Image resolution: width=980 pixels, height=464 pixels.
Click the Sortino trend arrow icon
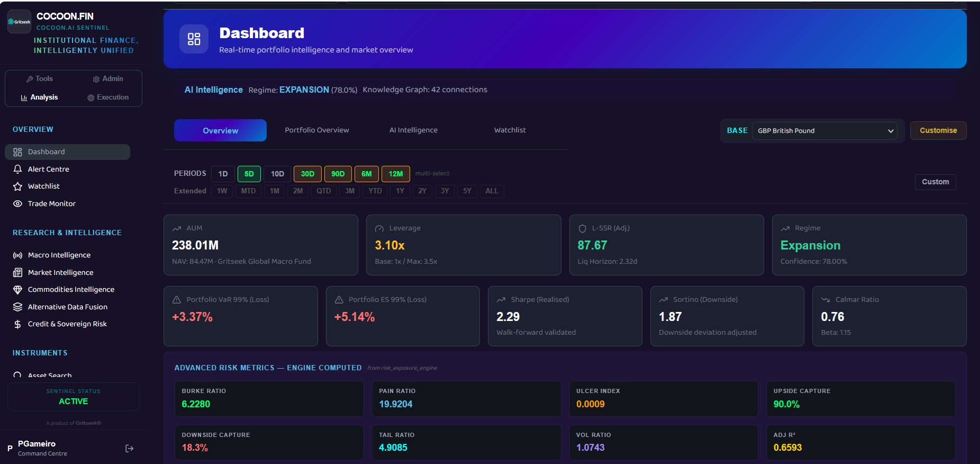pyautogui.click(x=664, y=300)
